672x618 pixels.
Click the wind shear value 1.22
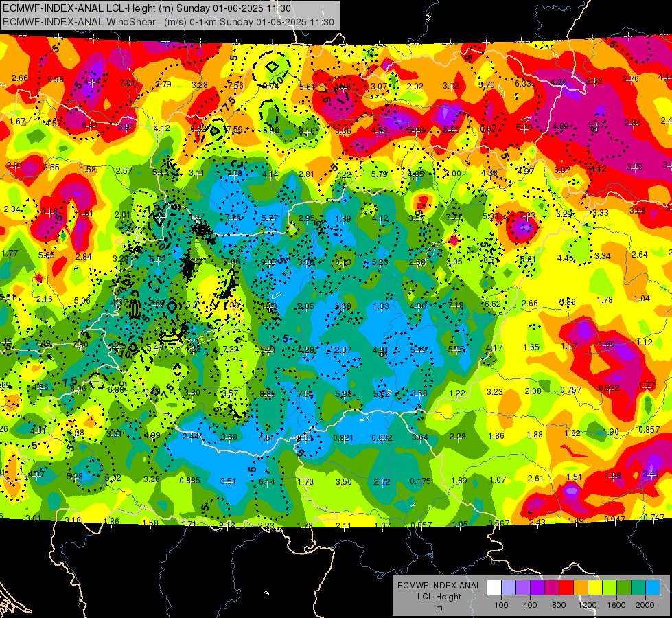(457, 393)
